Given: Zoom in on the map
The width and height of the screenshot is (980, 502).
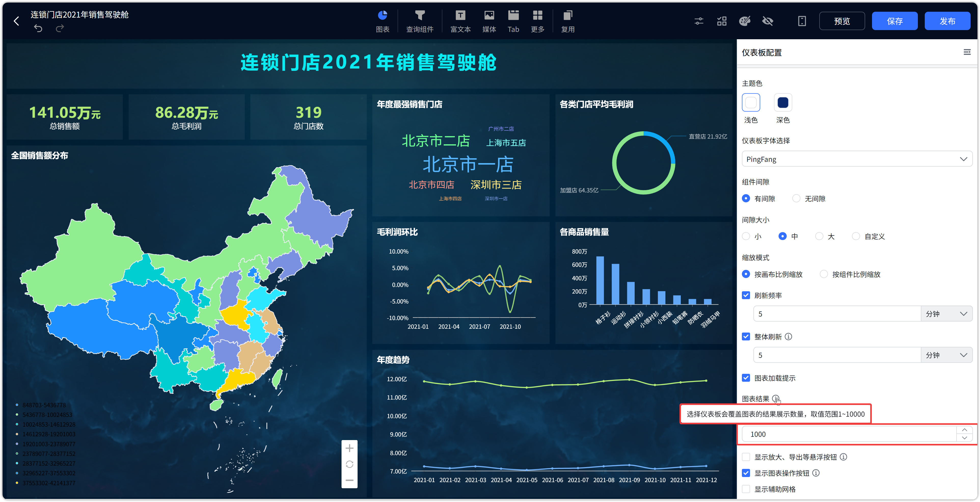Looking at the screenshot, I should (x=349, y=448).
